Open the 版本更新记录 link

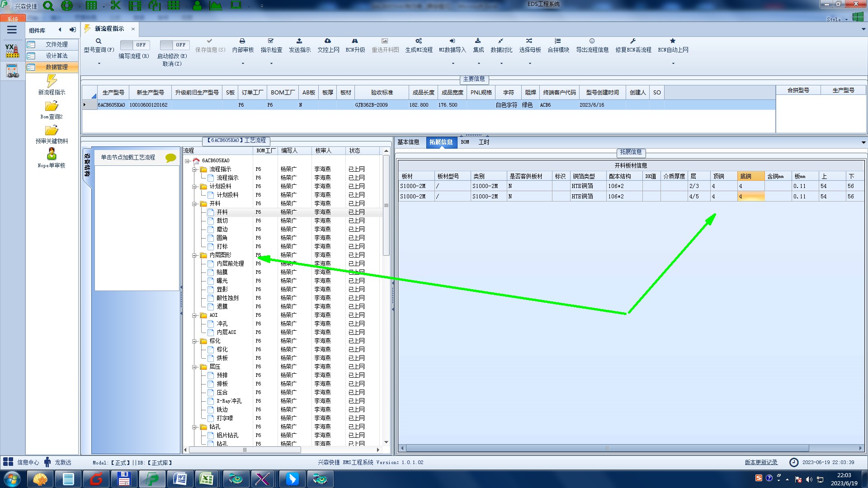coord(761,462)
